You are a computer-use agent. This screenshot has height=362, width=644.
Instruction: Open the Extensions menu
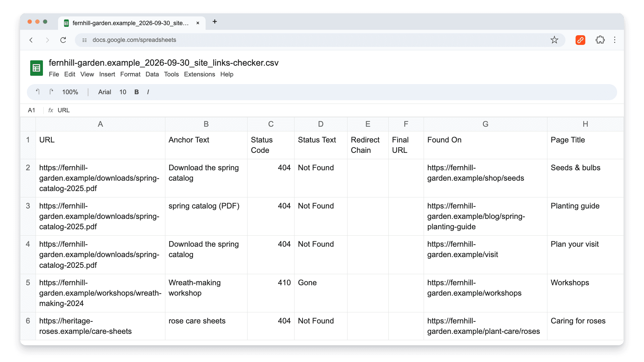[x=199, y=74]
